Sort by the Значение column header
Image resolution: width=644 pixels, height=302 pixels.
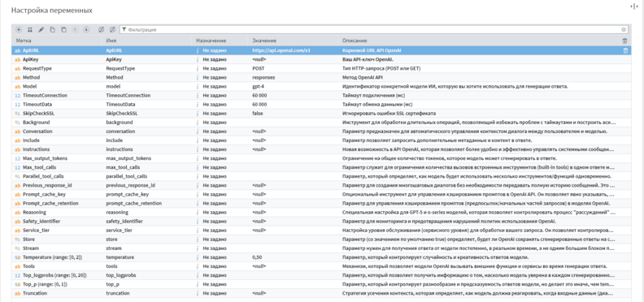click(264, 41)
